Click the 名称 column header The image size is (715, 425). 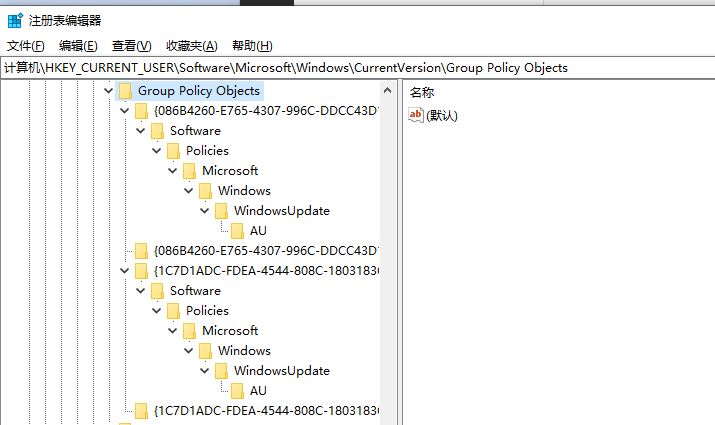[x=422, y=93]
